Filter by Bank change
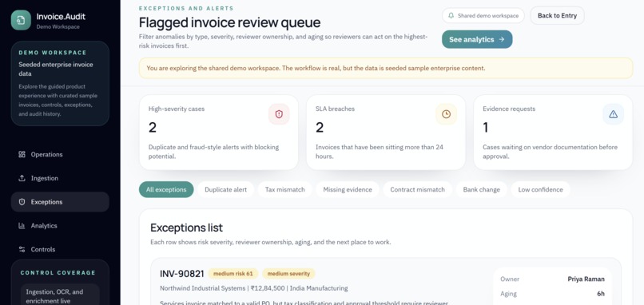This screenshot has height=305, width=644. coord(481,190)
